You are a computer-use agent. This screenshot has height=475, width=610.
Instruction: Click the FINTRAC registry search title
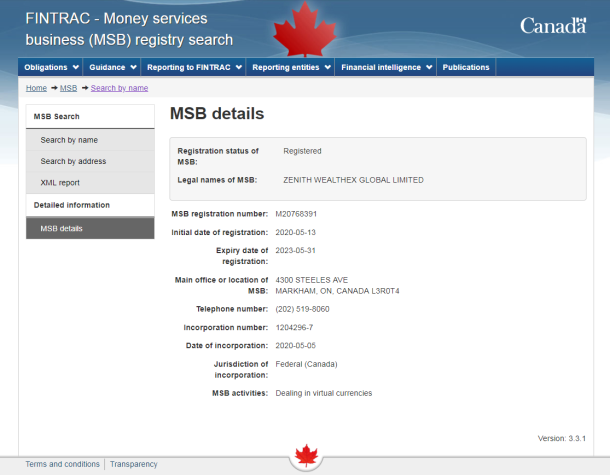coord(129,30)
